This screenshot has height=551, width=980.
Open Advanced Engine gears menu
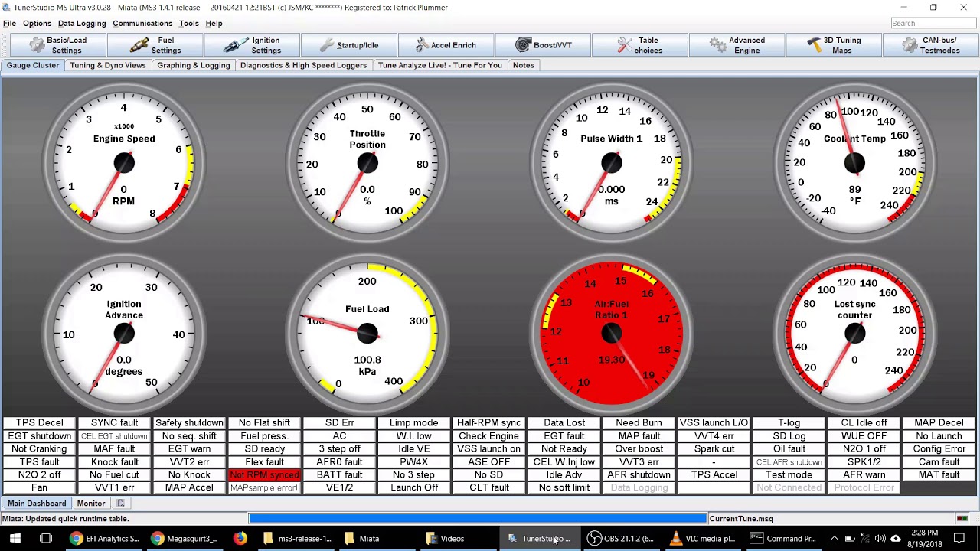737,45
